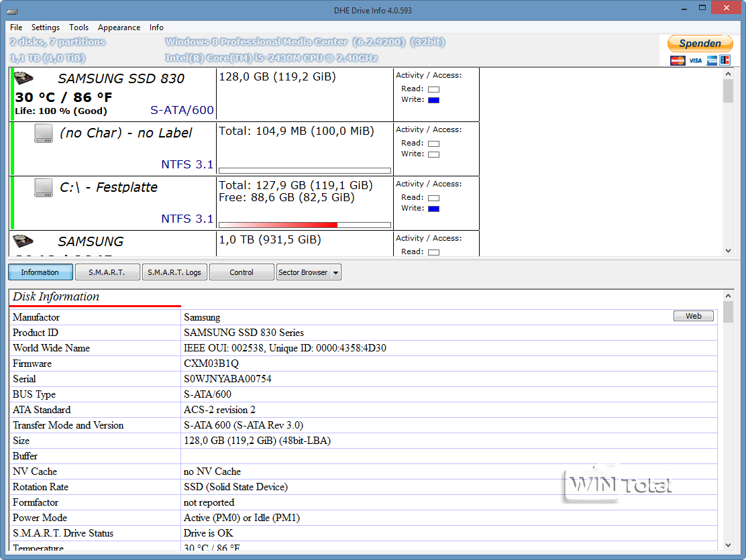The image size is (746, 560).
Task: Click the C:\ Festplatte partition icon
Action: [x=44, y=188]
